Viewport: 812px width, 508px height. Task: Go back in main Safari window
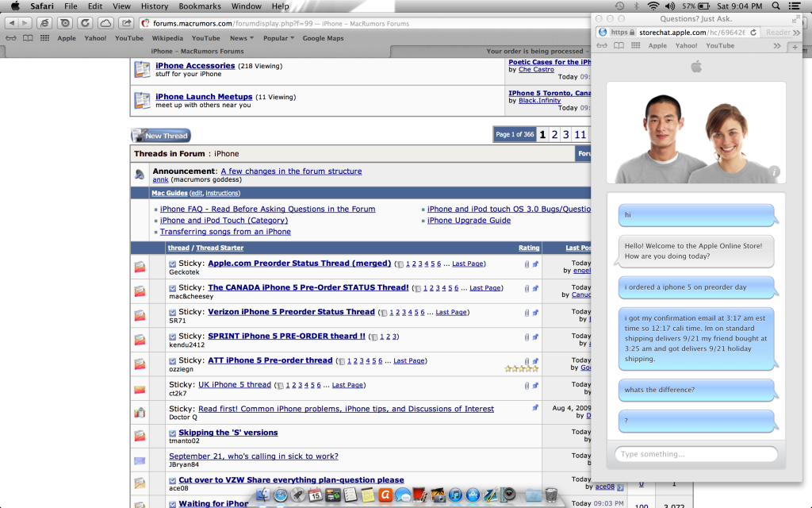click(x=12, y=23)
